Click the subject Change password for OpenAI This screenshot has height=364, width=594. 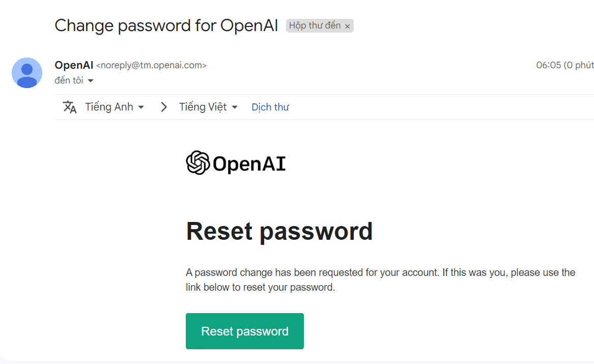(166, 25)
